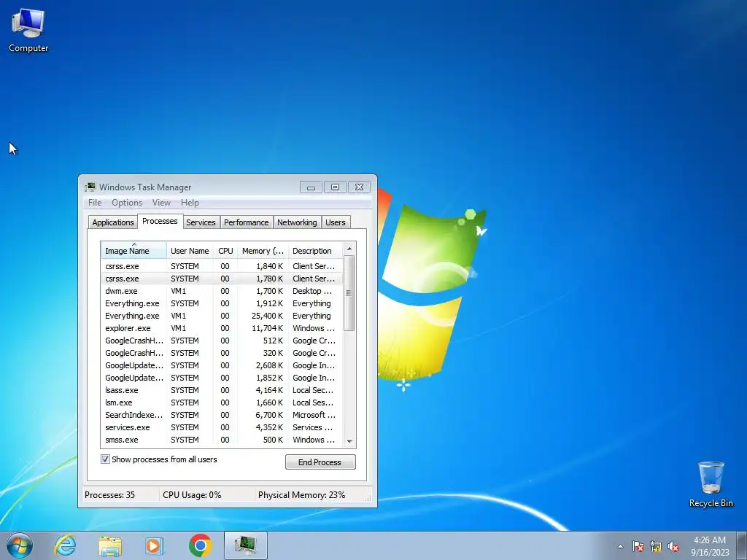Click the process list scroll down arrow

[x=349, y=441]
